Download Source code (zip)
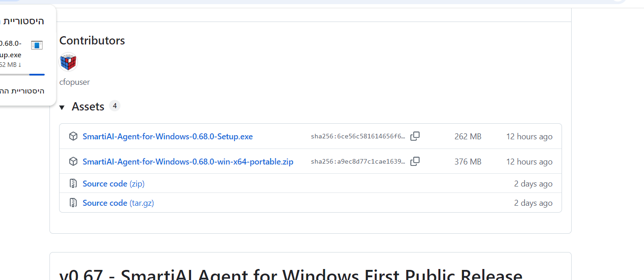This screenshot has height=280, width=644. pyautogui.click(x=114, y=184)
